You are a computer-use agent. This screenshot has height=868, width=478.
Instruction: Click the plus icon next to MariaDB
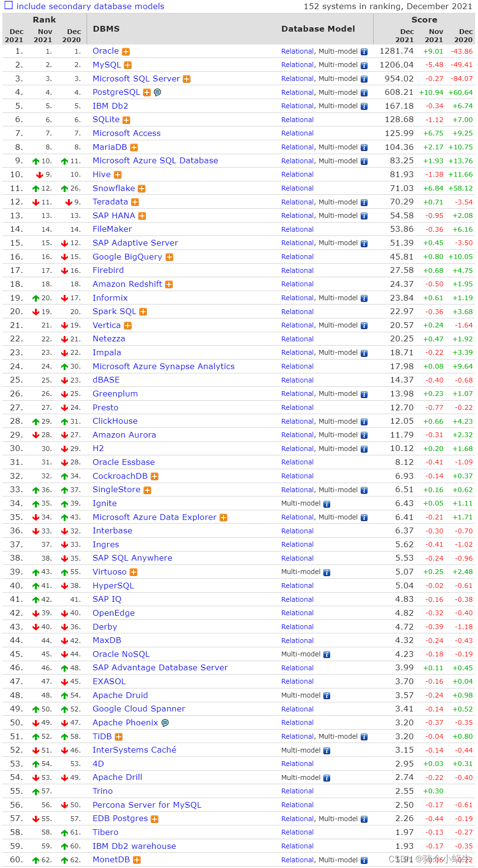click(134, 147)
